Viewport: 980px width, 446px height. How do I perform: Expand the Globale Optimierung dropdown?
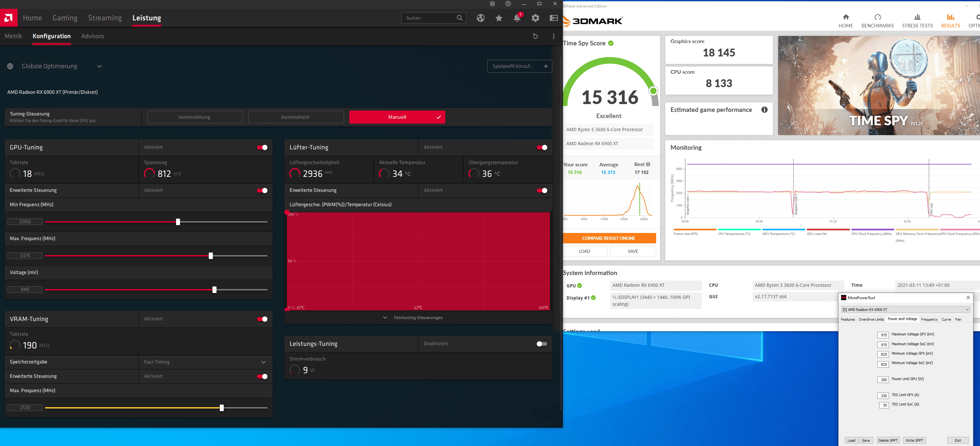(99, 66)
